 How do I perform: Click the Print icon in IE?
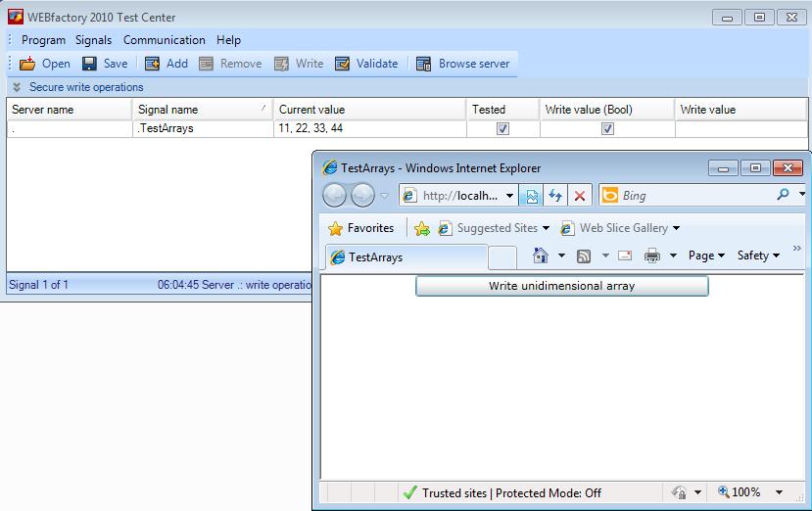pyautogui.click(x=652, y=255)
